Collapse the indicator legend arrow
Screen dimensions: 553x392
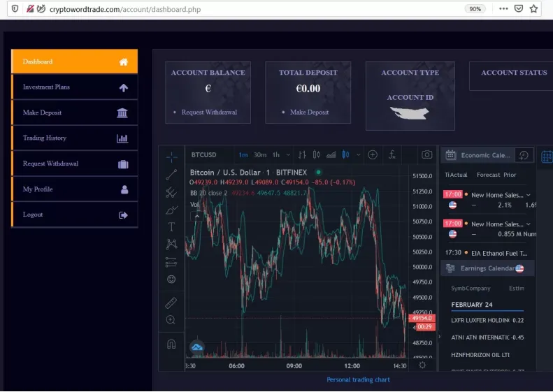197,216
